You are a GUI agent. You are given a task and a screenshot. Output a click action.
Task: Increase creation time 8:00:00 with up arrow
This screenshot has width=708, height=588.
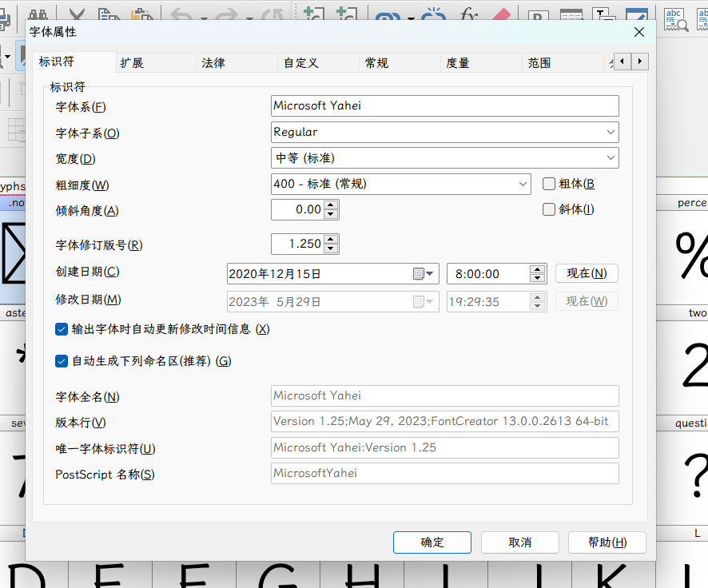point(537,269)
